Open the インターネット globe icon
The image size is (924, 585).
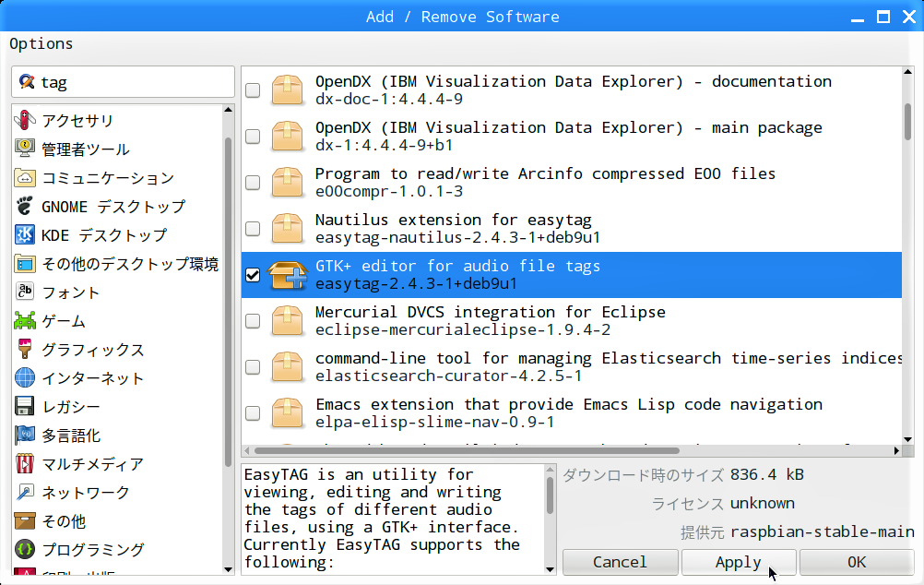25,378
